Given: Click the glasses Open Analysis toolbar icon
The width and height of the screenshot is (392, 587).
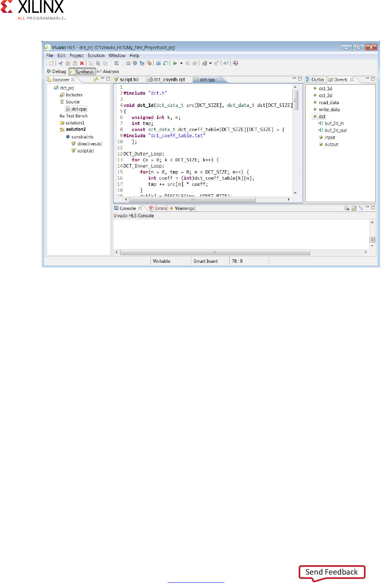Looking at the screenshot, I should [x=226, y=63].
